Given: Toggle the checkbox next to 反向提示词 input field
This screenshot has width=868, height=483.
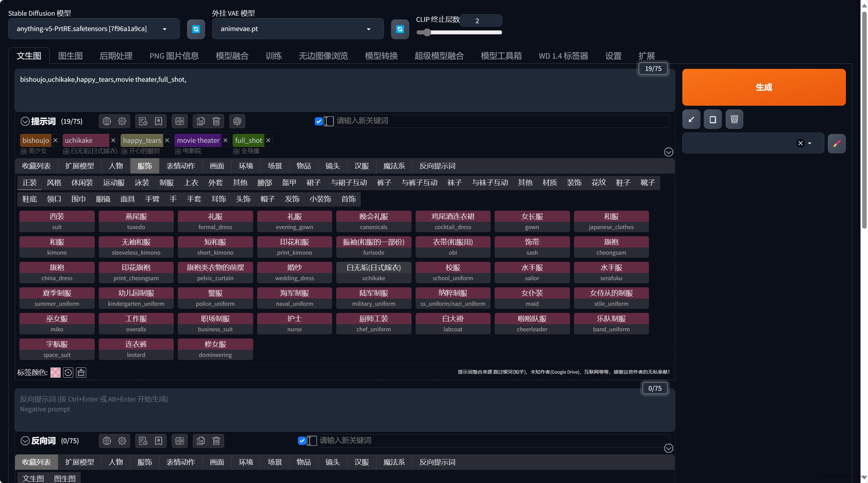Looking at the screenshot, I should click(x=303, y=440).
